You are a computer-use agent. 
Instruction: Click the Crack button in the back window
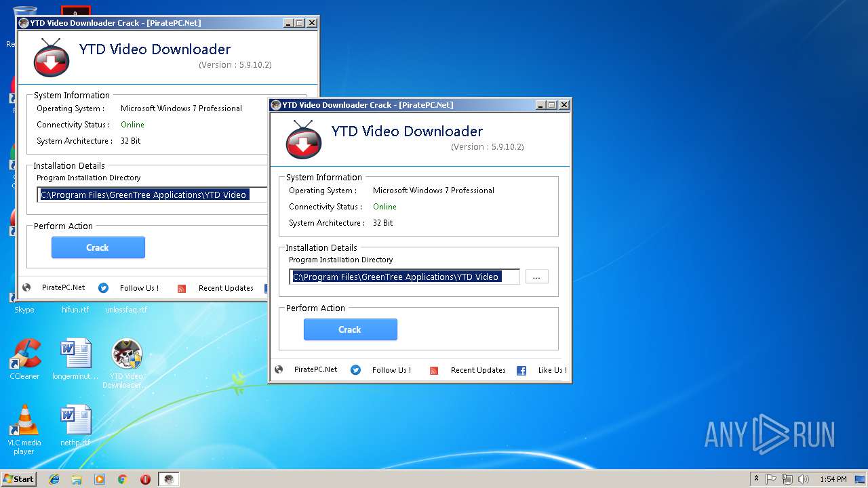(x=98, y=247)
